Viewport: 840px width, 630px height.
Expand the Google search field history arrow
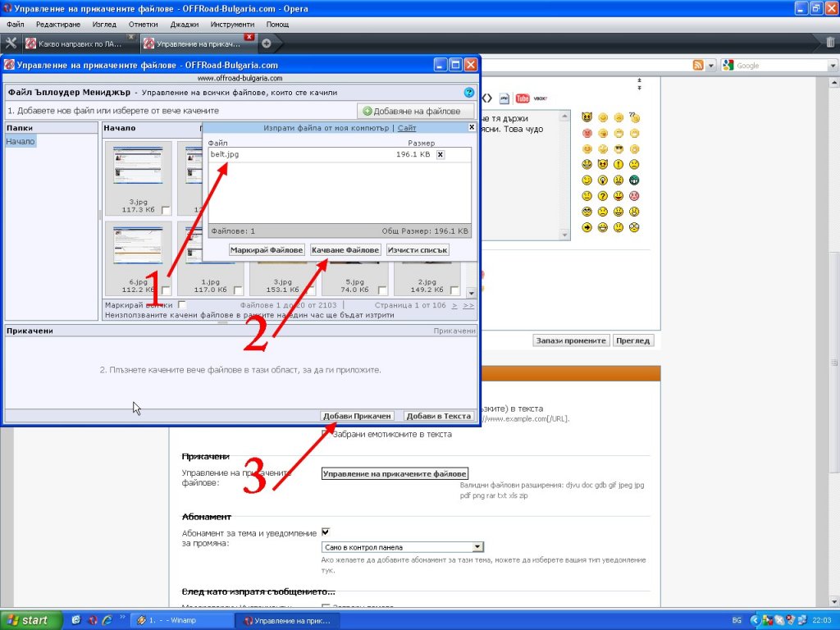tap(833, 66)
